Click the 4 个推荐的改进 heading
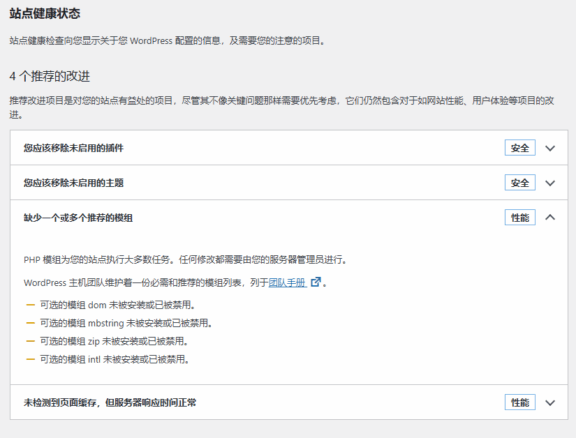 tap(50, 76)
